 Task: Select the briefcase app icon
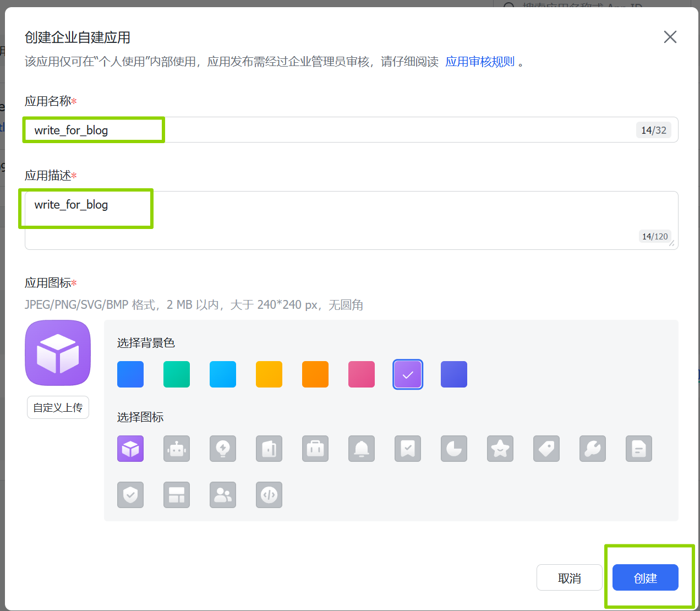pos(315,449)
